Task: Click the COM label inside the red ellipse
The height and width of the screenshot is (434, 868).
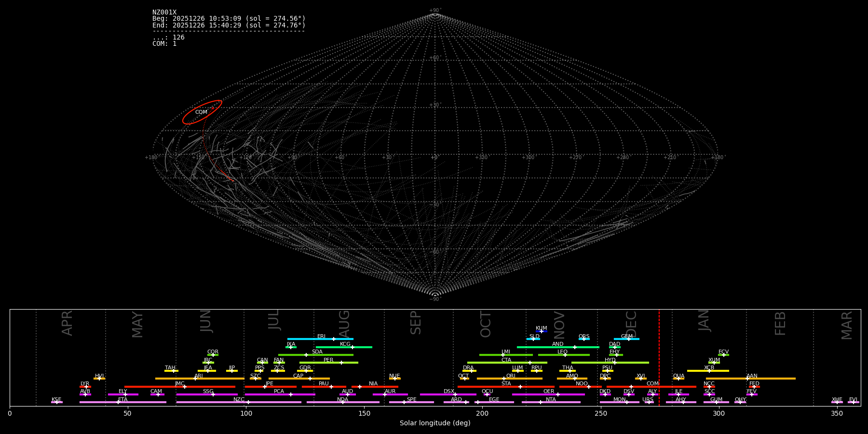Action: click(201, 112)
